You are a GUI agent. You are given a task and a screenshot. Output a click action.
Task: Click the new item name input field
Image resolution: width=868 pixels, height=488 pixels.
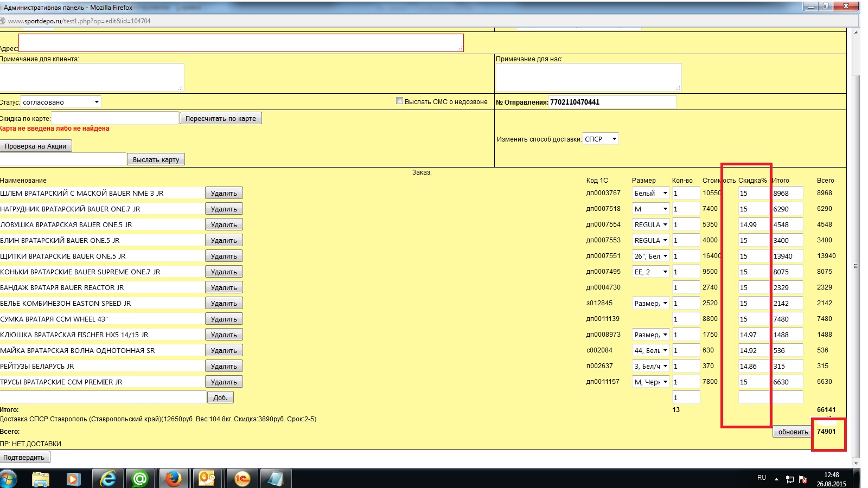point(103,397)
